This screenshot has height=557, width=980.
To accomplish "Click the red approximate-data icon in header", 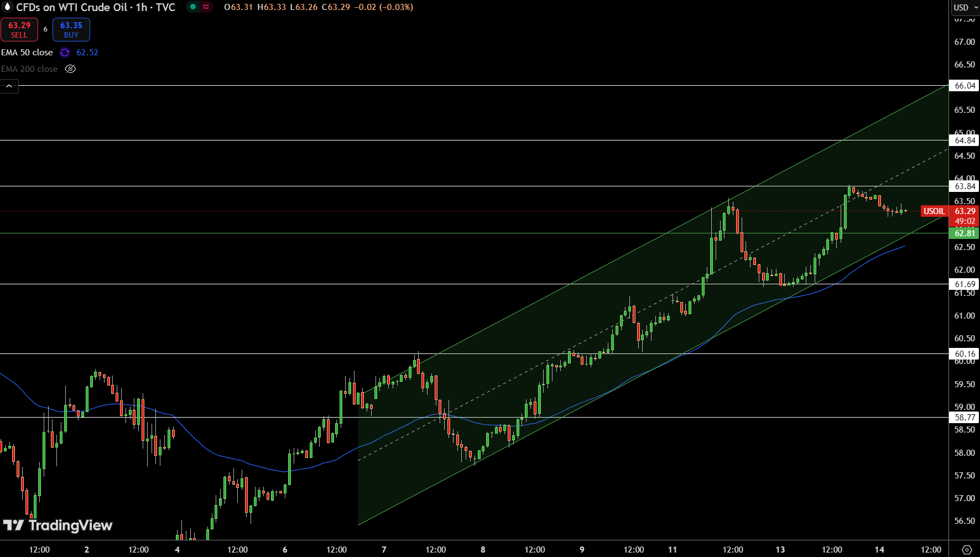I will pos(206,7).
